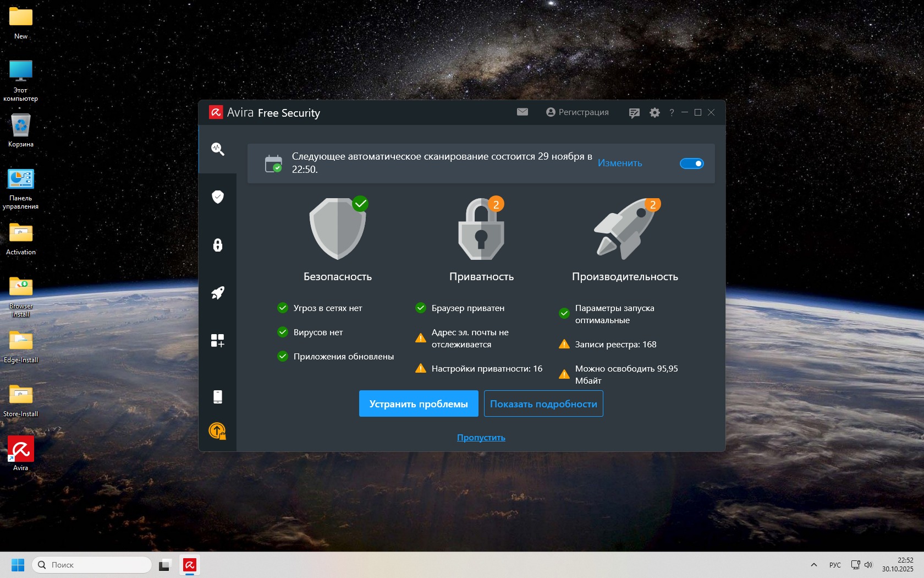Click the orange upgrade icon in sidebar
Viewport: 924px width, 578px height.
tap(217, 431)
